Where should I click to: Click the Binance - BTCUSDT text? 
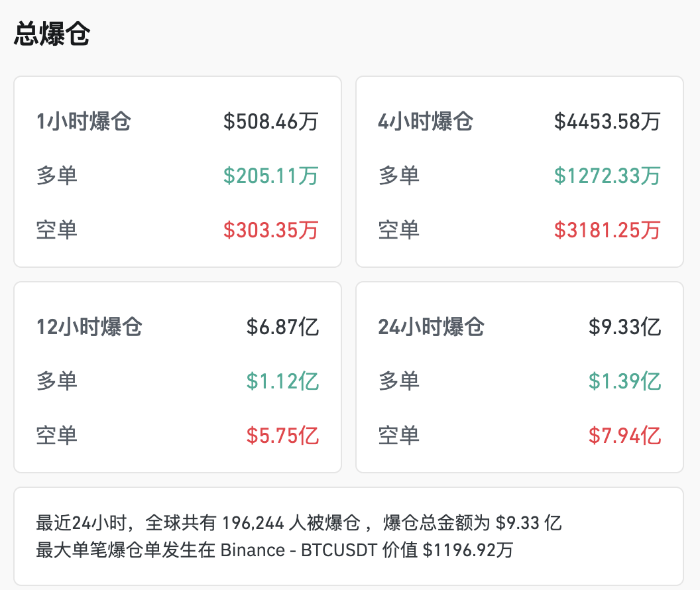point(300,550)
